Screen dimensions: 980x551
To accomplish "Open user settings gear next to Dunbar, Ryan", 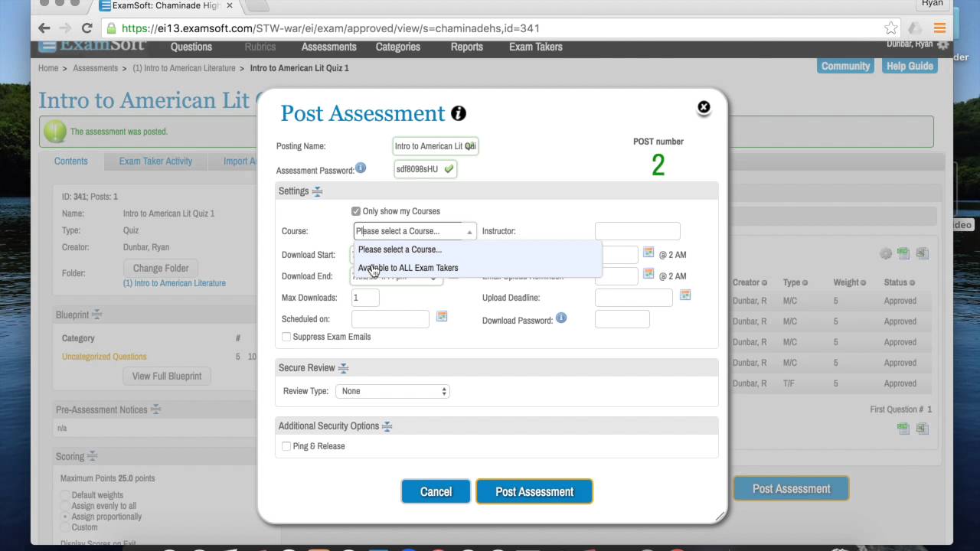I will click(942, 44).
